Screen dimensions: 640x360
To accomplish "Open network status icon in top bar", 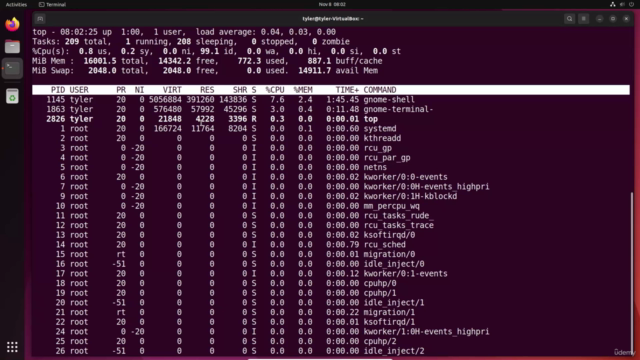I will (x=613, y=4).
